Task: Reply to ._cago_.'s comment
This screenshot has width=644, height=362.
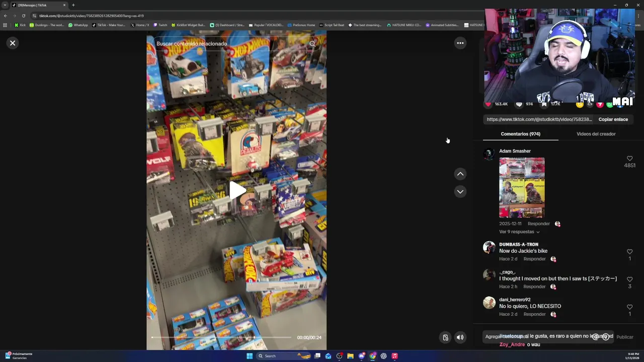Action: (x=534, y=287)
